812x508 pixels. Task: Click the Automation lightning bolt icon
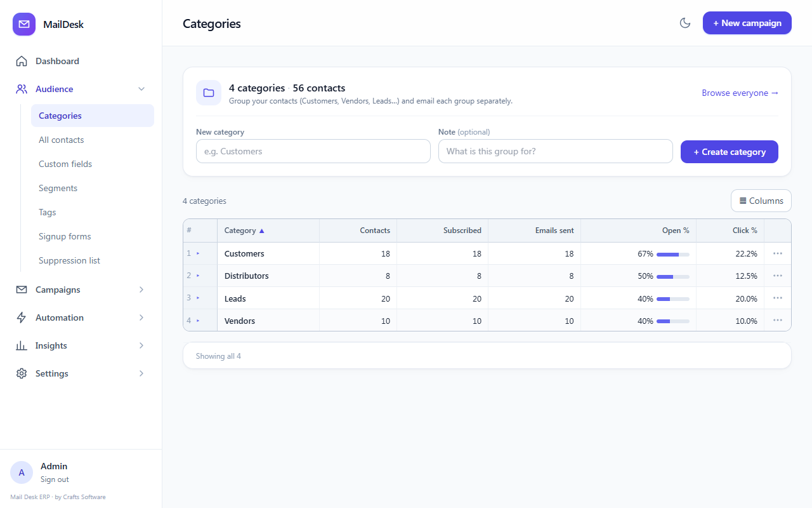(22, 317)
